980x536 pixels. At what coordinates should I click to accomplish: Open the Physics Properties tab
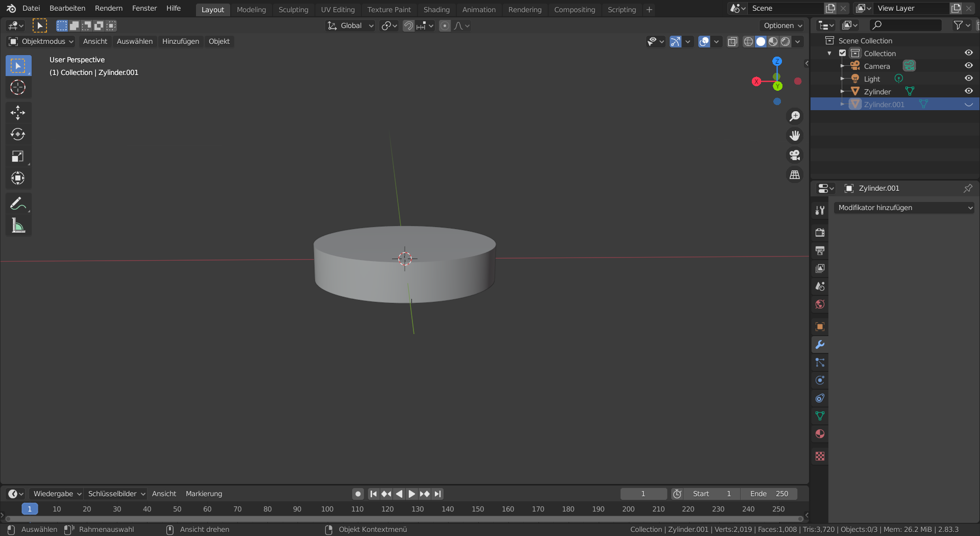point(820,380)
